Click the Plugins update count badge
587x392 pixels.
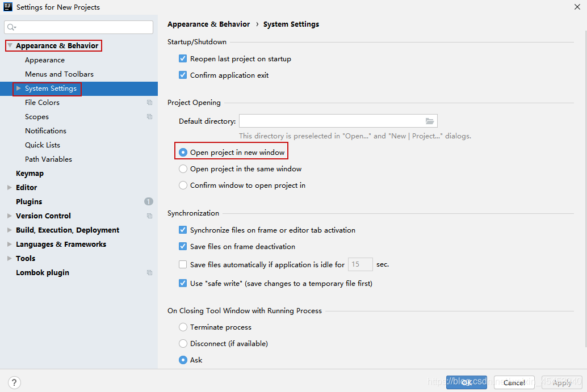point(149,201)
